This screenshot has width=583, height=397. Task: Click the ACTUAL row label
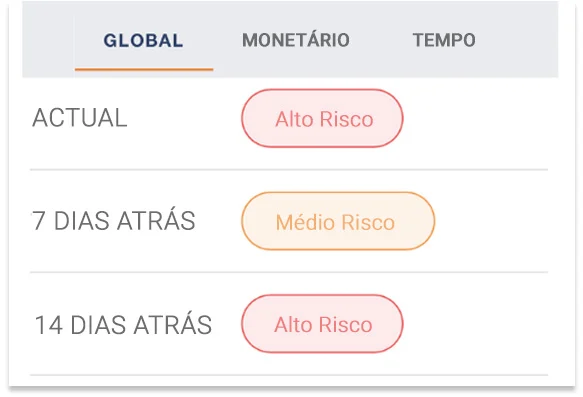click(x=80, y=118)
